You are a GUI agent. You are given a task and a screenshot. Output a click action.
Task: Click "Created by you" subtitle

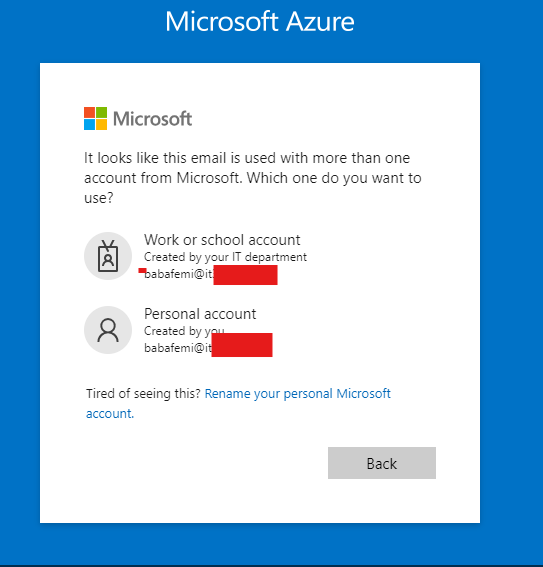click(x=184, y=331)
